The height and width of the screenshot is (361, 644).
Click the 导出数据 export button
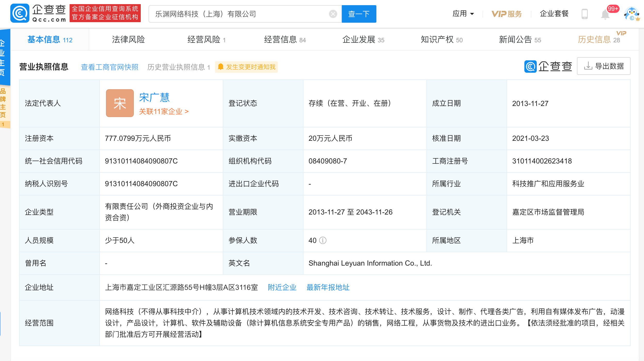(x=604, y=66)
